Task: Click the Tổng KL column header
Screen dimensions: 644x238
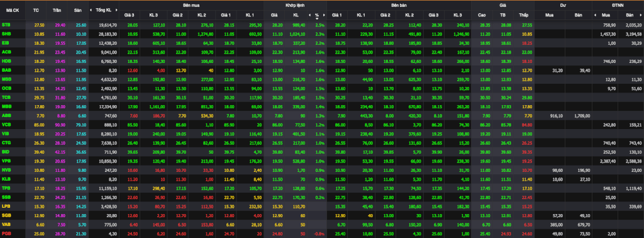Action: 103,10
